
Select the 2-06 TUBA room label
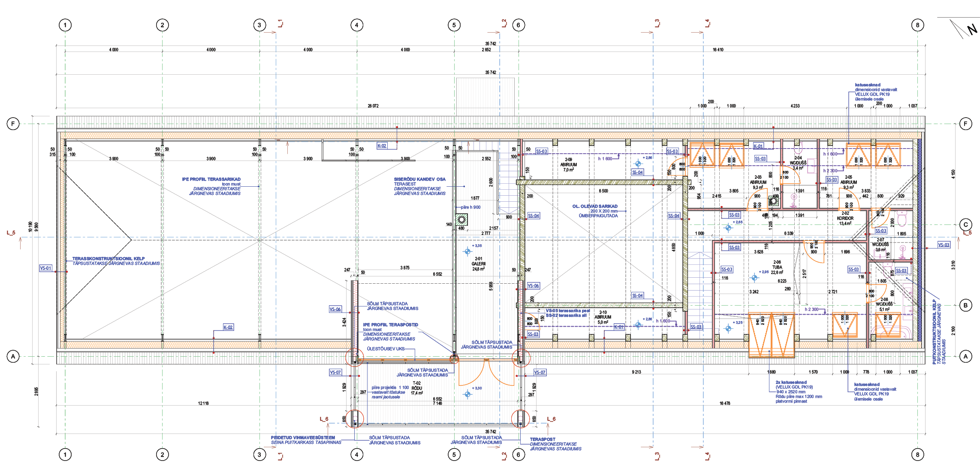777,267
